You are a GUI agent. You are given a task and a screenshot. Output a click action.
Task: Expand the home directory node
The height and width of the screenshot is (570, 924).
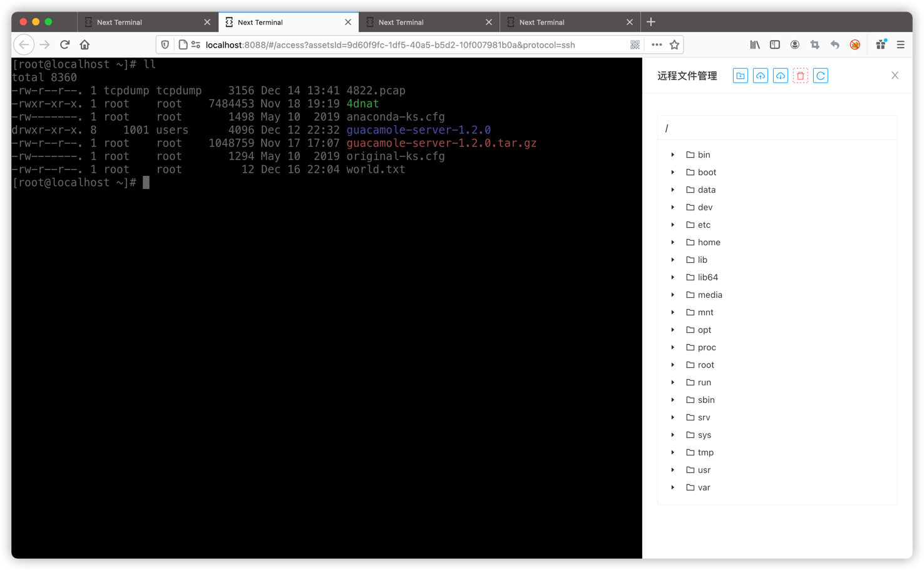[672, 242]
